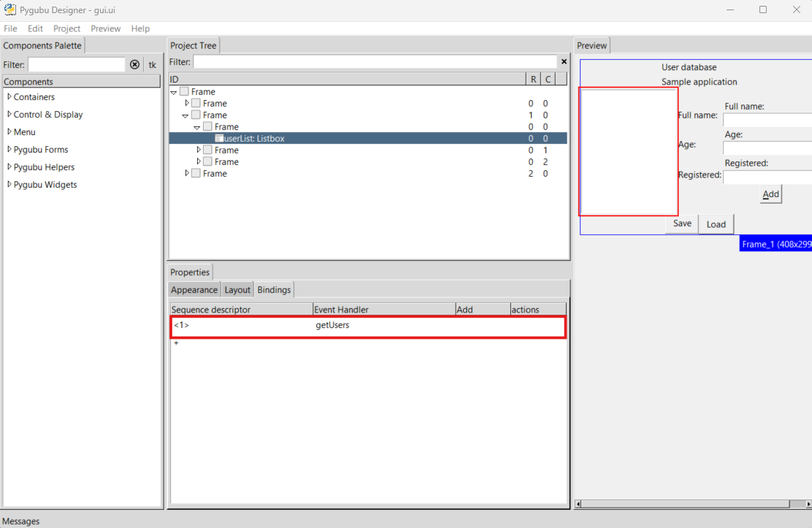The height and width of the screenshot is (528, 812).
Task: Click the Save button in preview
Action: 682,223
